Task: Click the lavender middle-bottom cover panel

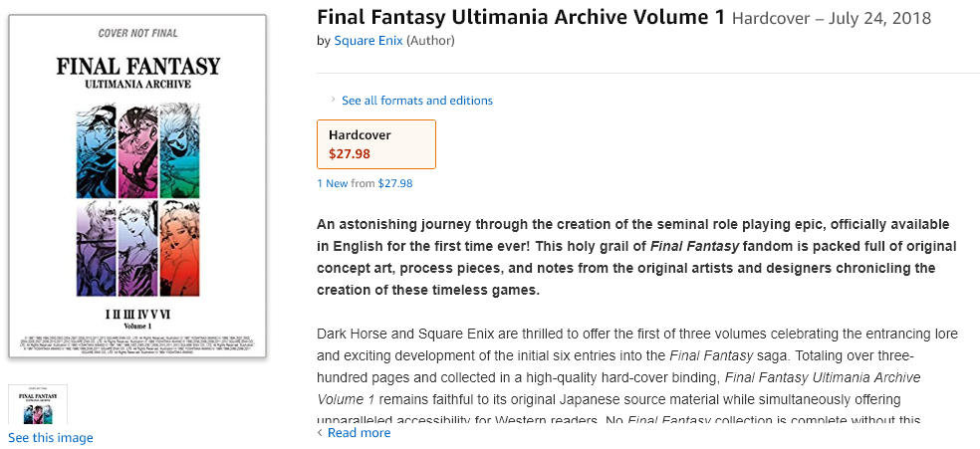Action: [137, 248]
